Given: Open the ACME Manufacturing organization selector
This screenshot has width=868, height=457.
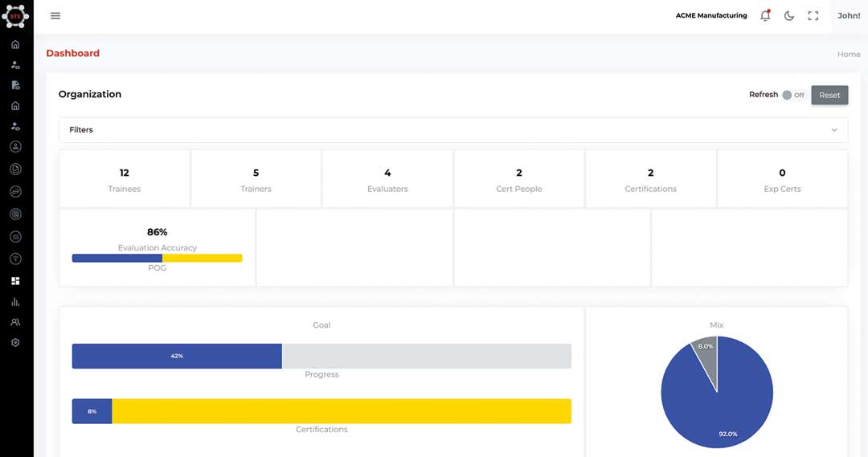Looking at the screenshot, I should click(710, 16).
